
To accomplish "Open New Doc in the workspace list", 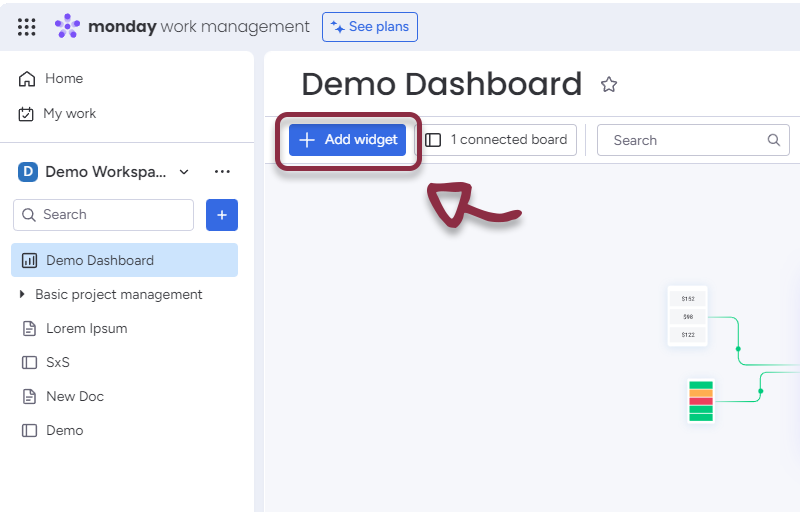I will (74, 396).
